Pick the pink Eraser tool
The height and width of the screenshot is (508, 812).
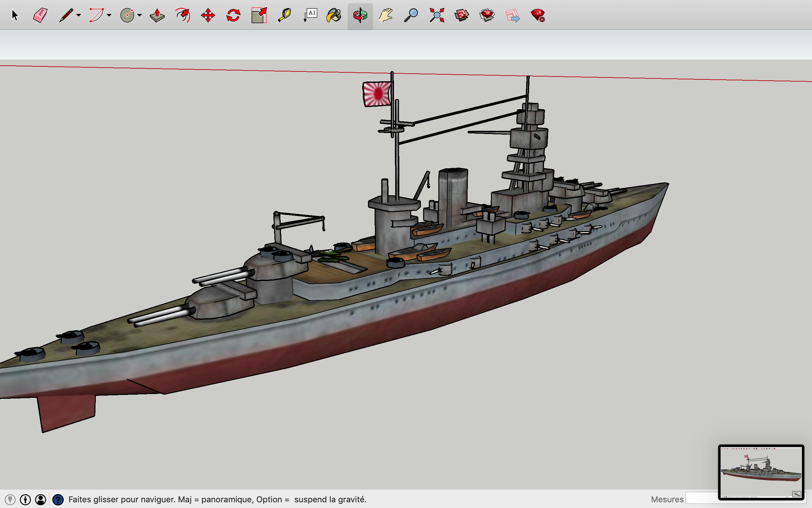40,15
